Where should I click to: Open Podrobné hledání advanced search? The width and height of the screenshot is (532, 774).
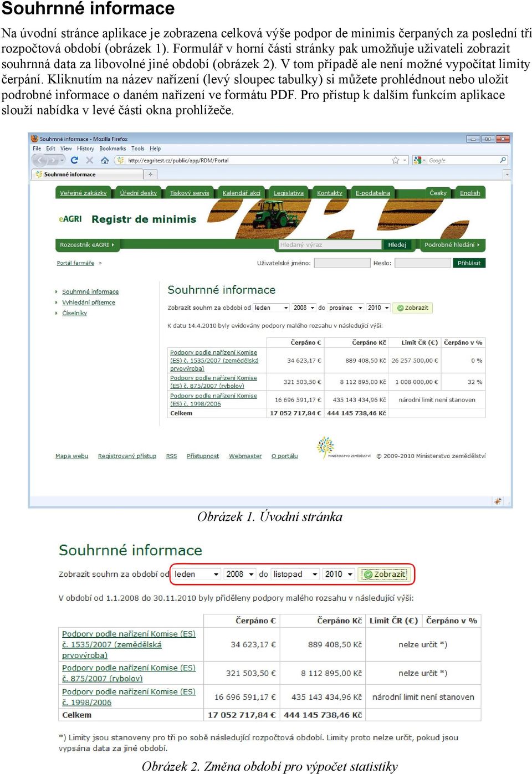452,244
